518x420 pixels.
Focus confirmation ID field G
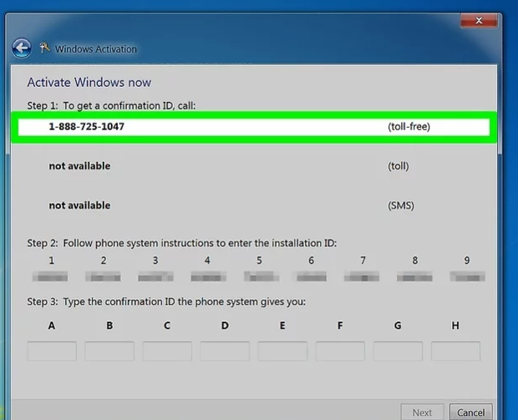(x=398, y=351)
